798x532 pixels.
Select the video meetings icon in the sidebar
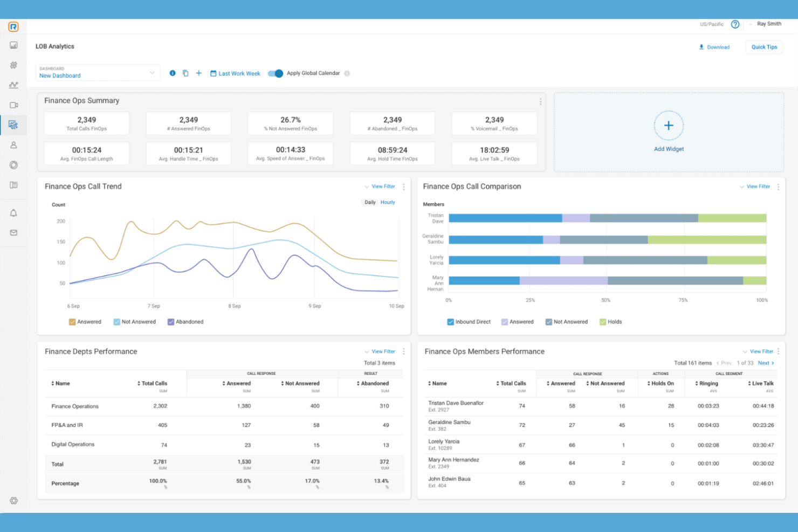(13, 105)
